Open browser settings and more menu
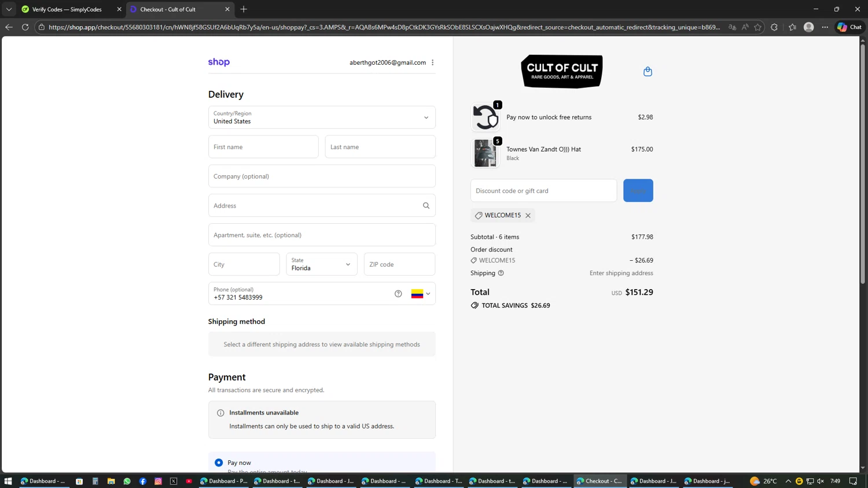 825,27
